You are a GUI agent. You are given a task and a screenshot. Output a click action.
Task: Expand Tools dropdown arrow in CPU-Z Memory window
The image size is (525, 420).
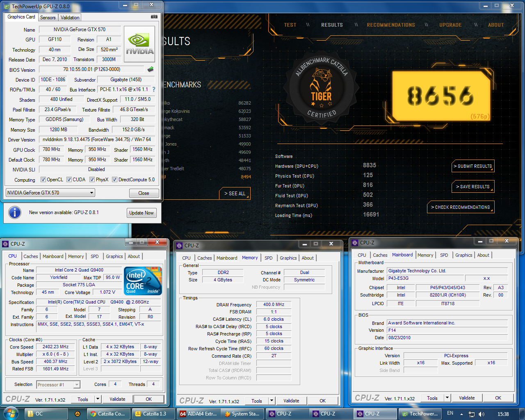(x=272, y=401)
